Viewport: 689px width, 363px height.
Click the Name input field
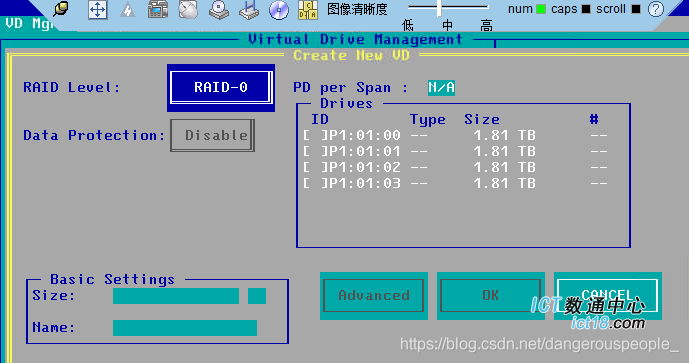(x=185, y=328)
